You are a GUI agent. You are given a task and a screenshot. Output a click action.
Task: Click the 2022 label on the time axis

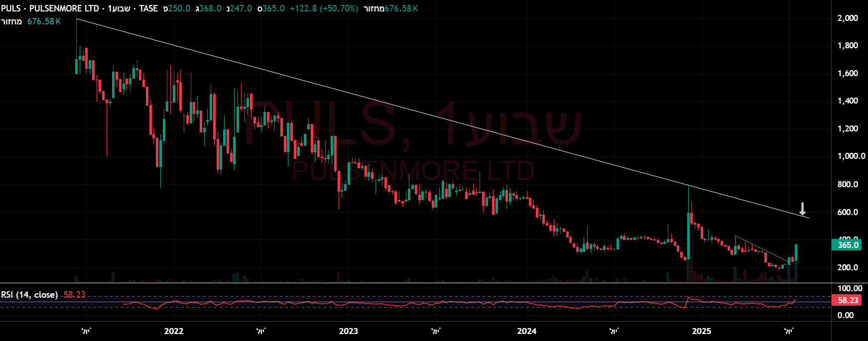174,331
